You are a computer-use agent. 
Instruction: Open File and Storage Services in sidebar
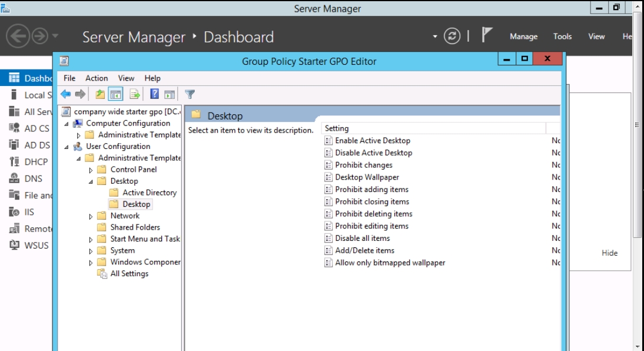(x=26, y=195)
